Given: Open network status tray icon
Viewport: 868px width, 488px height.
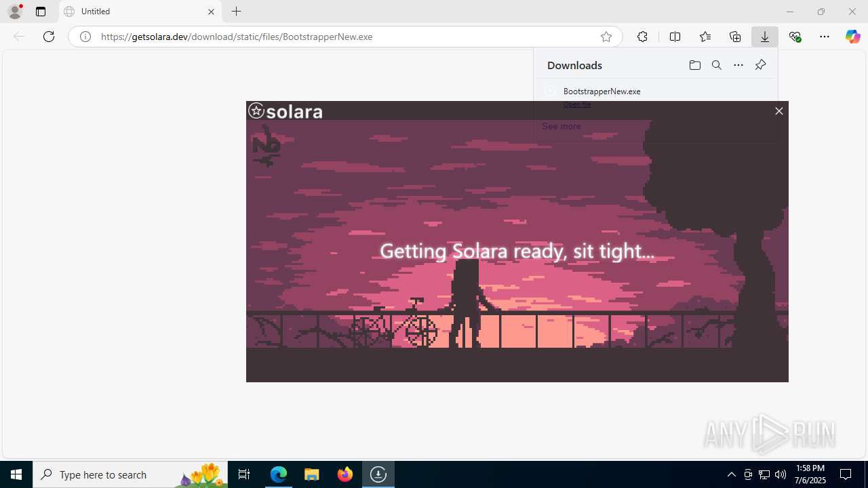Looking at the screenshot, I should click(x=764, y=474).
